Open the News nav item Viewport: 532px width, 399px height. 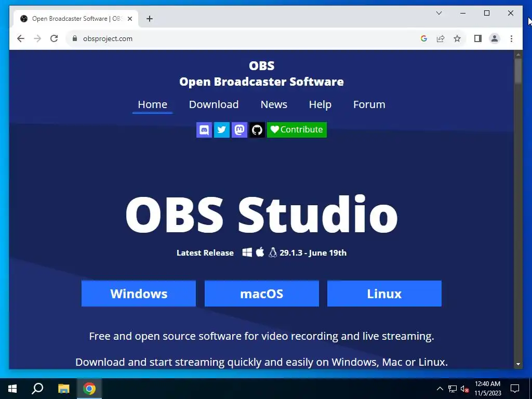[274, 104]
